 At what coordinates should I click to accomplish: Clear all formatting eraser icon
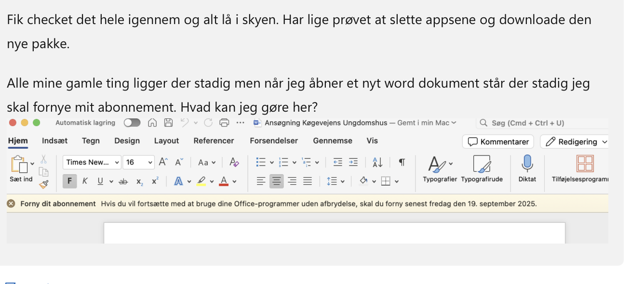[x=234, y=162]
